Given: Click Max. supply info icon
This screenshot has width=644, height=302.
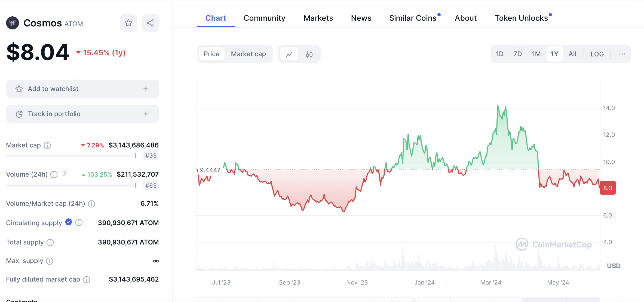Looking at the screenshot, I should tap(50, 261).
